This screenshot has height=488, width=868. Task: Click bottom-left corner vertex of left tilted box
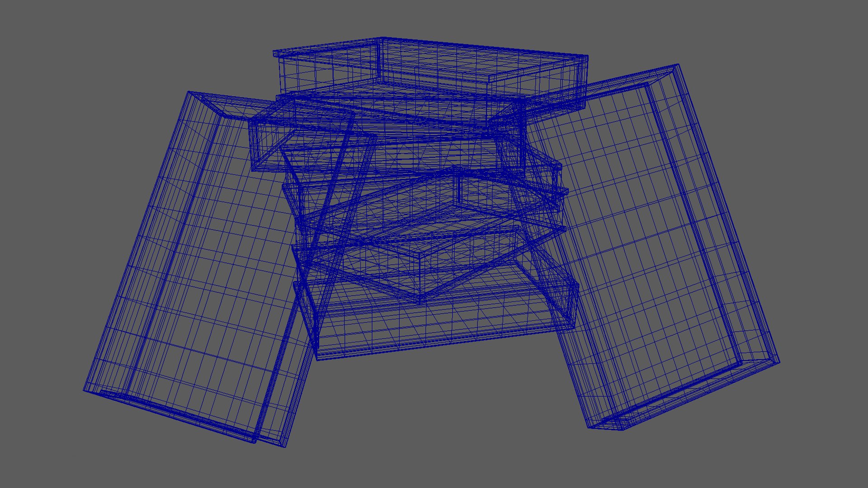pyautogui.click(x=85, y=390)
